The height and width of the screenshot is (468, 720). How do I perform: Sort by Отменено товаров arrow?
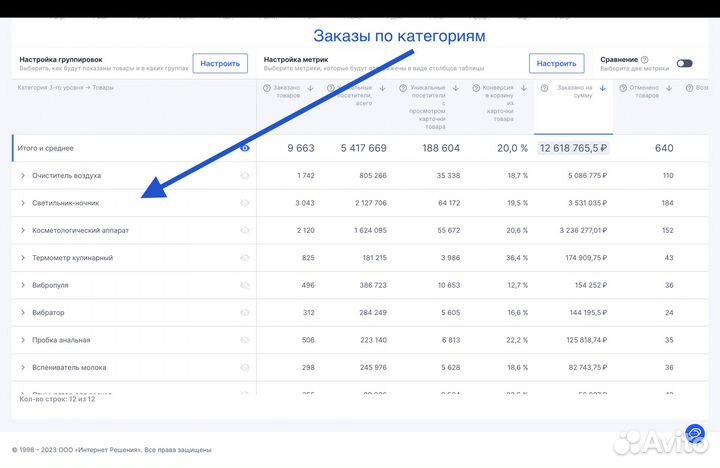pyautogui.click(x=669, y=88)
